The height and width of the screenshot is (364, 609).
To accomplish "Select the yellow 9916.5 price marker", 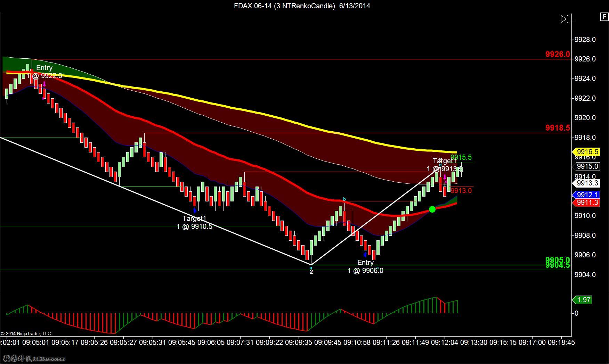I will (586, 152).
